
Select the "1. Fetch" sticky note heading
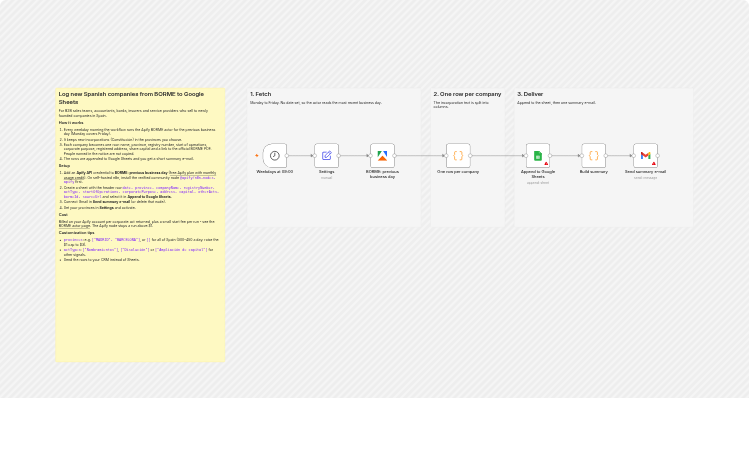(260, 94)
